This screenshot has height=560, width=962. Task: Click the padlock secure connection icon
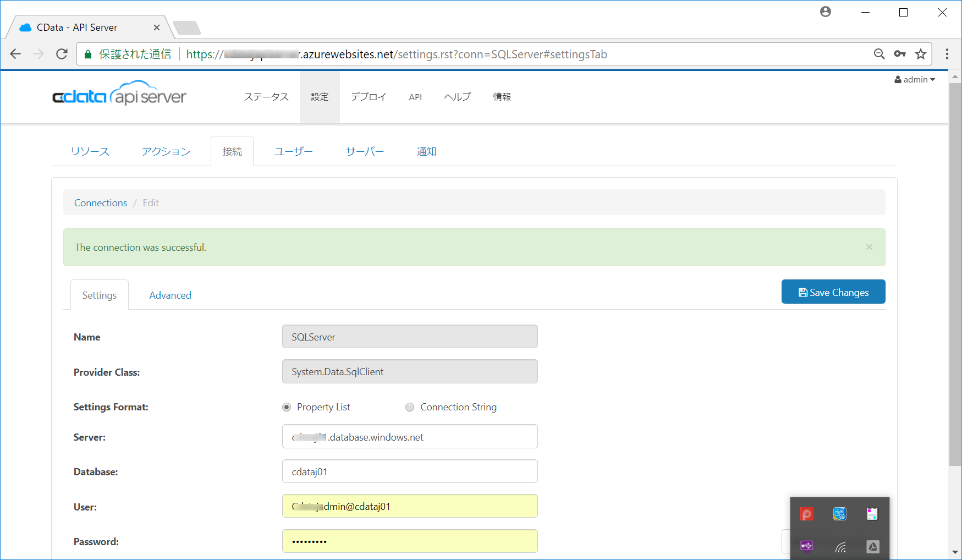point(87,54)
